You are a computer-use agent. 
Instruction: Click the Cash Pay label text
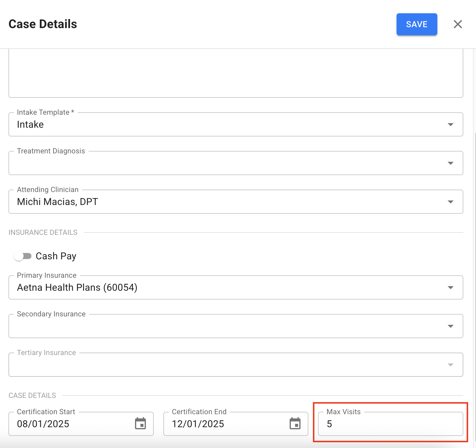(56, 256)
